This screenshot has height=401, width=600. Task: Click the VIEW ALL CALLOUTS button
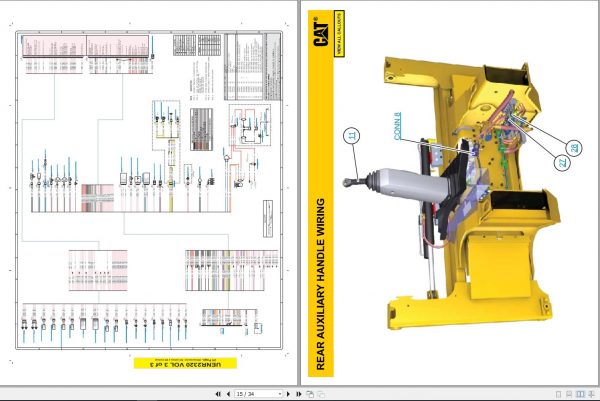[x=339, y=34]
